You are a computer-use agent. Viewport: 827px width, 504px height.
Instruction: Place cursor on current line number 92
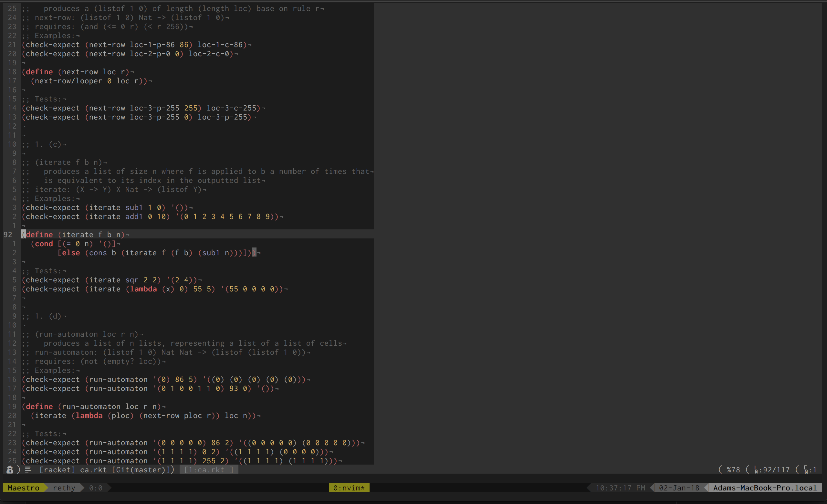[8, 235]
